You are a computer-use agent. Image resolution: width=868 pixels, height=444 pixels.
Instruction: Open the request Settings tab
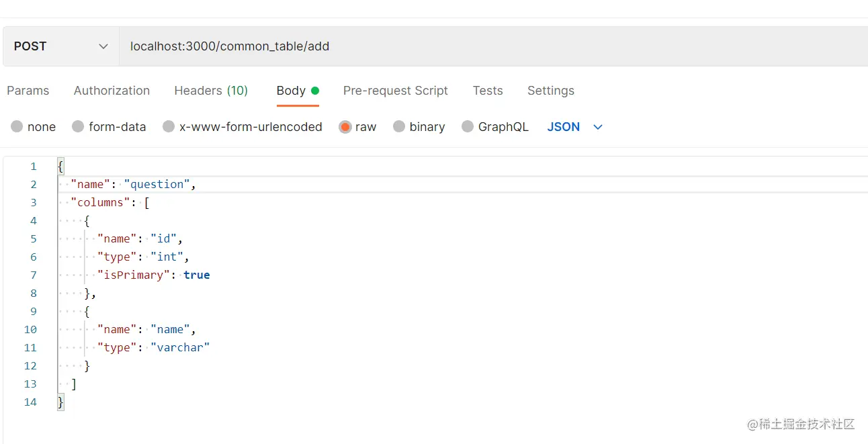click(550, 91)
